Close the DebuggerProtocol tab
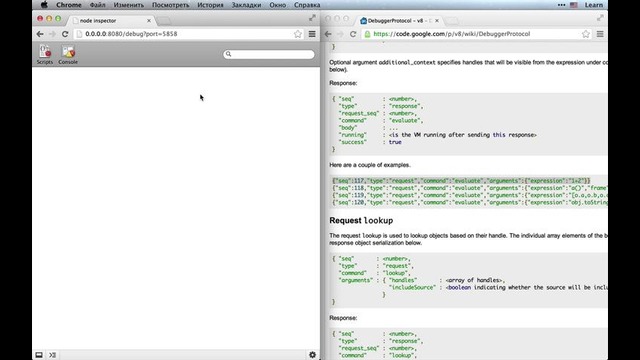This screenshot has width=640, height=360. pyautogui.click(x=437, y=20)
